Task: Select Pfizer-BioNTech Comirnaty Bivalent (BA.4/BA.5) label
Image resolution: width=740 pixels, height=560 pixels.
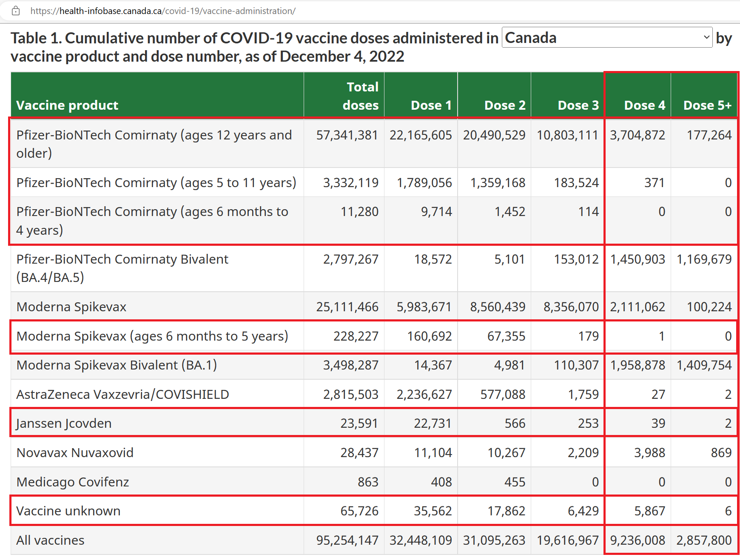Action: [122, 268]
